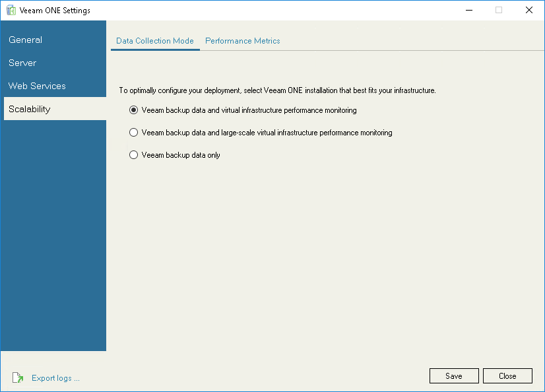The height and width of the screenshot is (392, 545).
Task: Click the Veeam ONE icon in the title bar
Action: (x=11, y=10)
